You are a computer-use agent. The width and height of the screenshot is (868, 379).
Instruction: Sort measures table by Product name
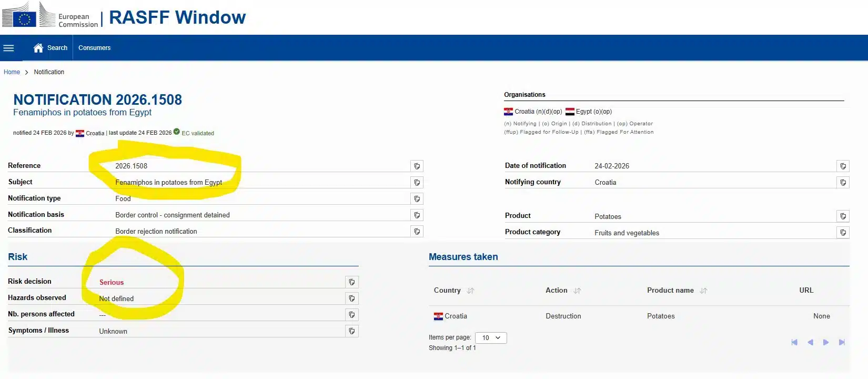point(703,291)
